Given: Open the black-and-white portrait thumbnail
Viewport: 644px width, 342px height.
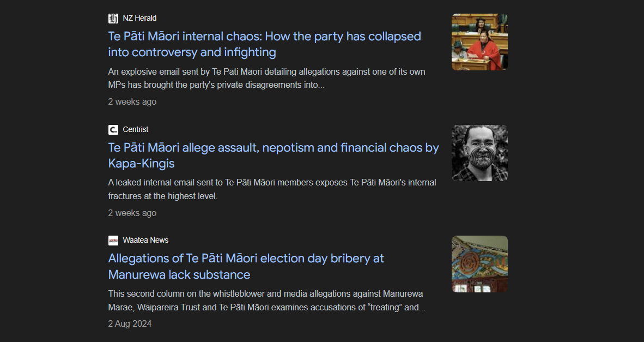Looking at the screenshot, I should click(x=479, y=153).
